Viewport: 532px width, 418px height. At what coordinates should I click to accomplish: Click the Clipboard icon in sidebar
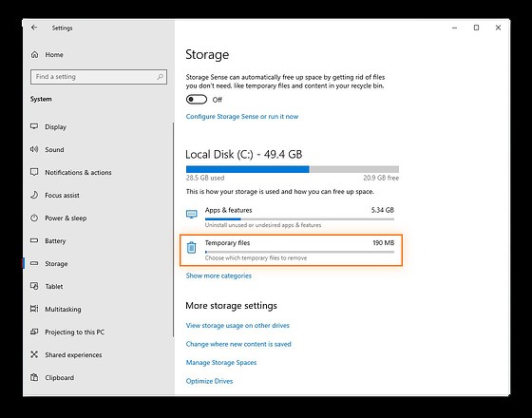[34, 377]
